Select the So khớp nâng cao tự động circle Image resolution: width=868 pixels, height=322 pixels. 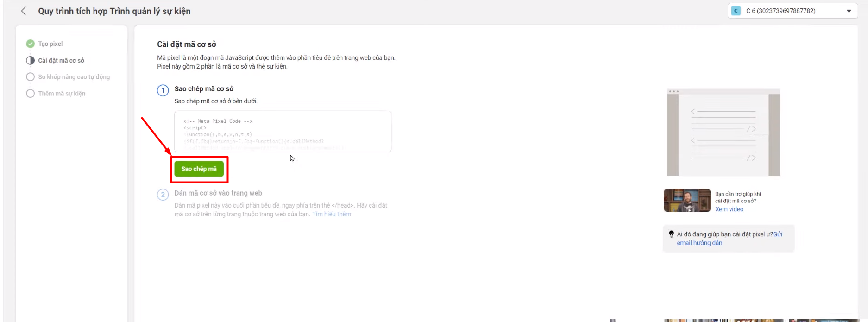point(31,77)
